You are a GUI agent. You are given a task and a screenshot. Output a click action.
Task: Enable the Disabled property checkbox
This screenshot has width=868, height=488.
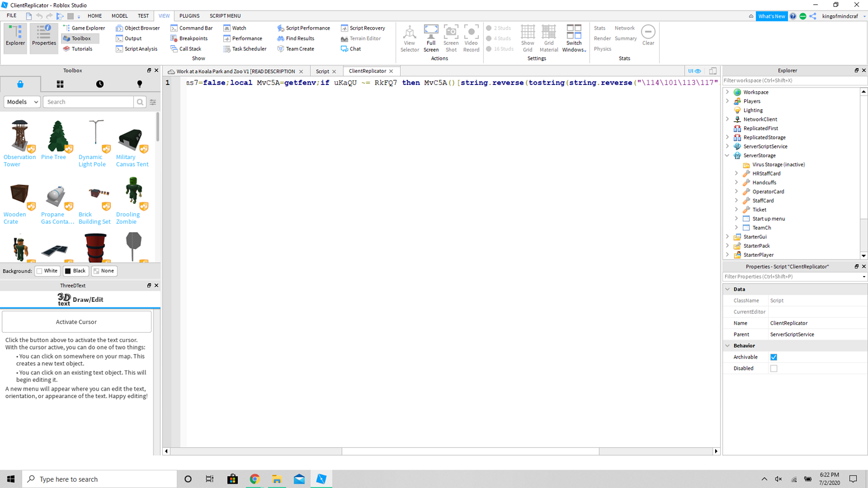coord(774,368)
